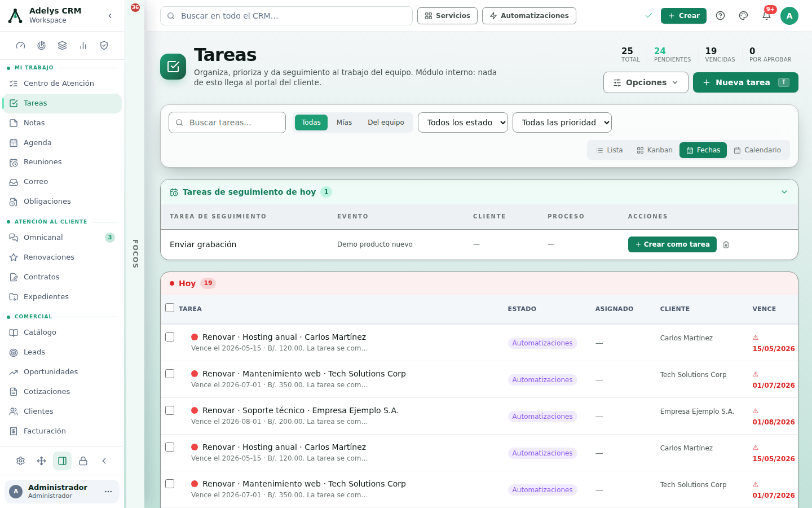The width and height of the screenshot is (812, 508).
Task: Open Centro de Atención in sidebar
Action: pos(62,84)
